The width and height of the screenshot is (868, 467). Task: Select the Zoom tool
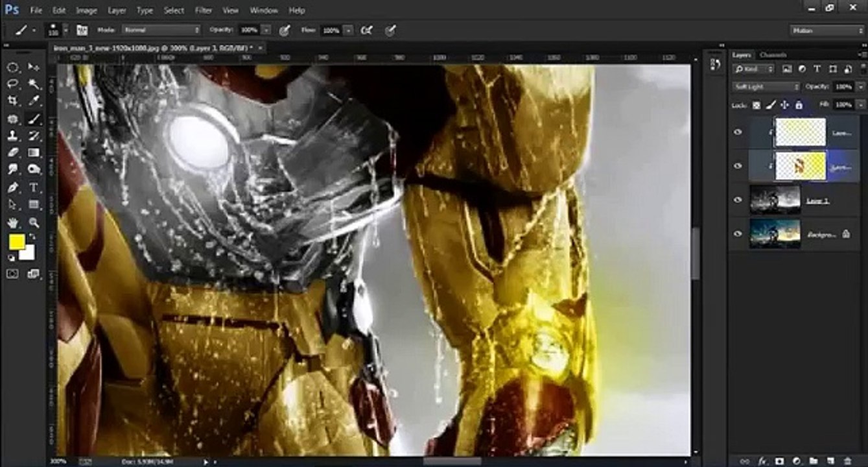pos(34,222)
